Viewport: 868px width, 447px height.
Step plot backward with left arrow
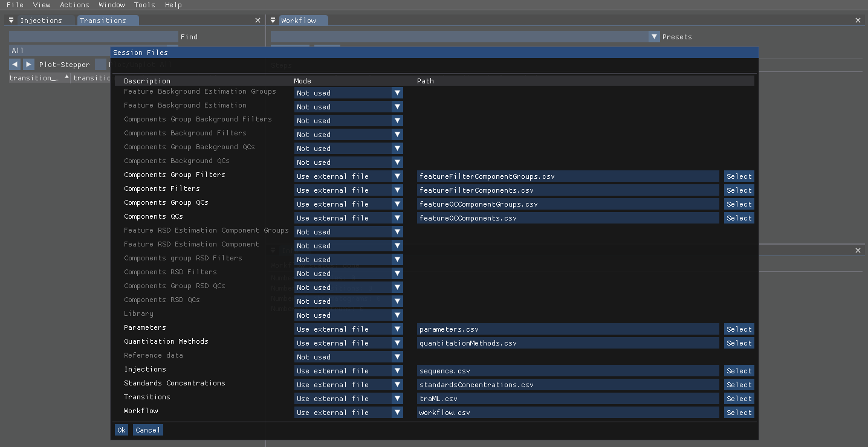[x=15, y=64]
